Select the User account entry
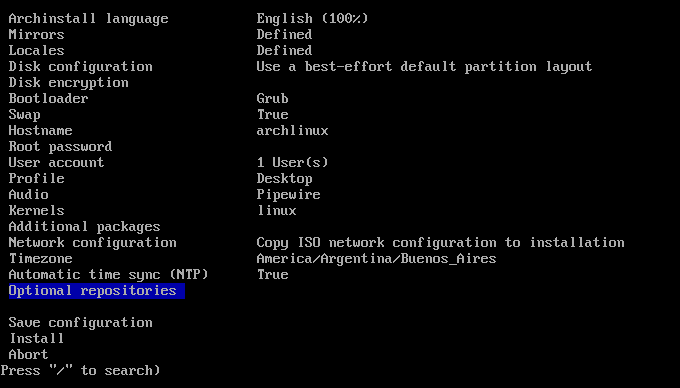The height and width of the screenshot is (388, 680). point(56,163)
